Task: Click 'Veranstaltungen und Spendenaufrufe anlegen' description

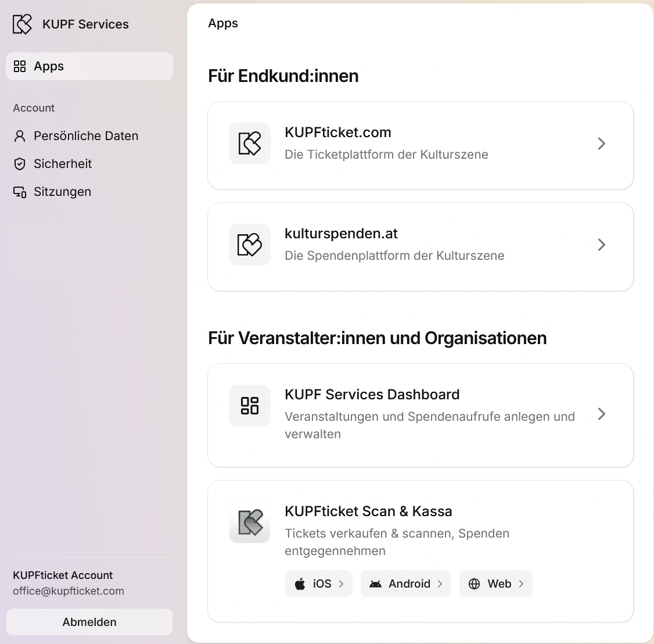Action: tap(430, 425)
